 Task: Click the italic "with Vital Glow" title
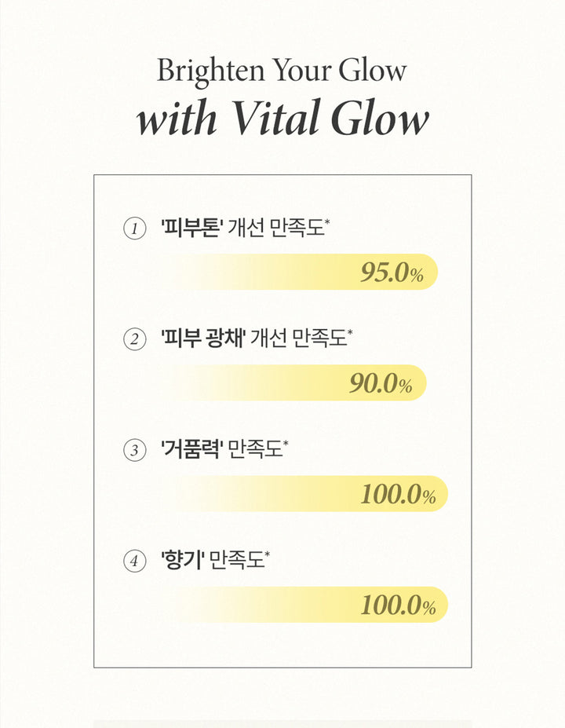tap(282, 119)
